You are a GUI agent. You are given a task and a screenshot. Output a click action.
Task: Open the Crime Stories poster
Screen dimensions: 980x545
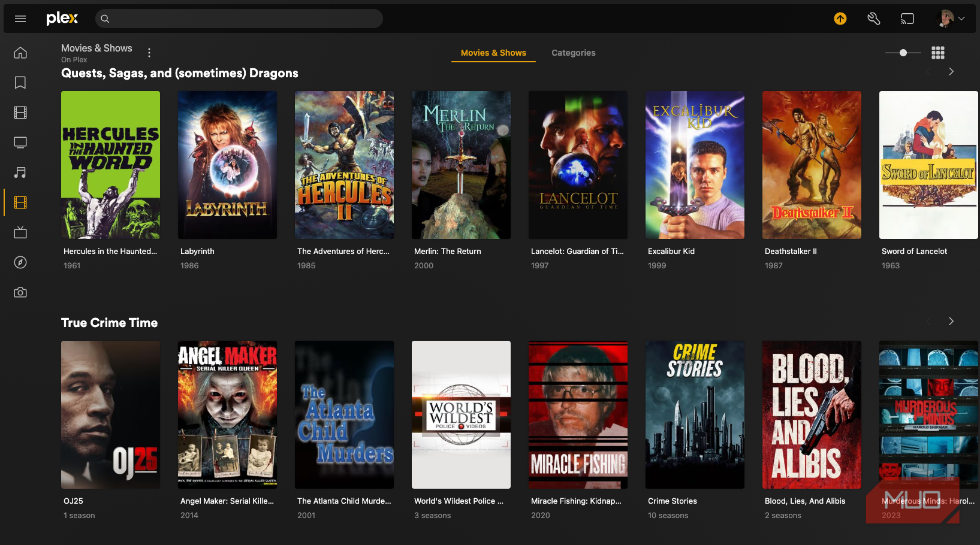tap(695, 414)
